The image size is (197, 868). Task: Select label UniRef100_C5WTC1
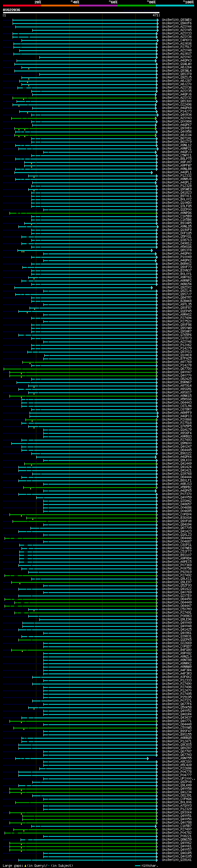(177, 155)
